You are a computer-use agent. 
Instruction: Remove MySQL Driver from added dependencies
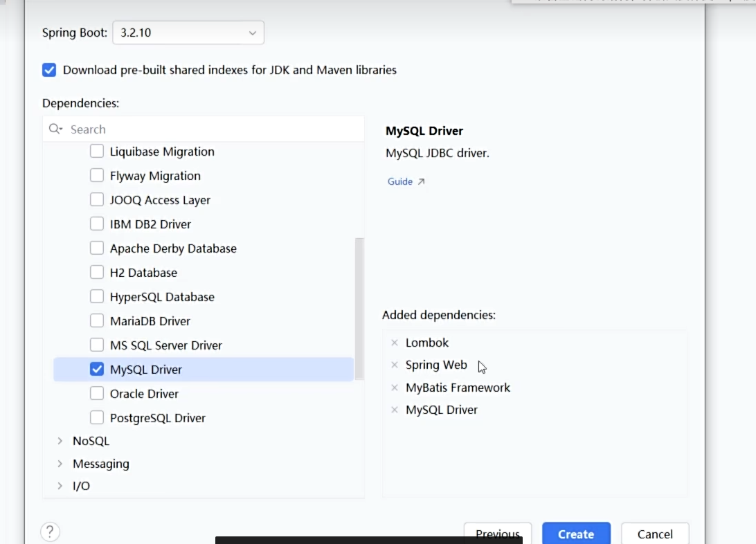[395, 410]
